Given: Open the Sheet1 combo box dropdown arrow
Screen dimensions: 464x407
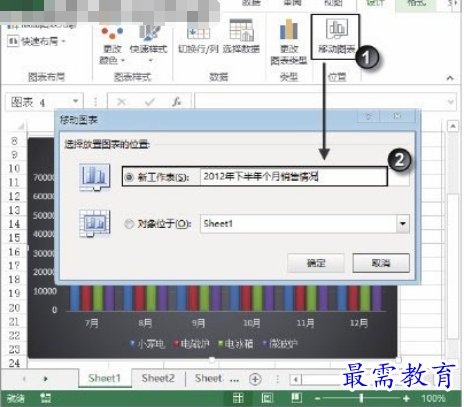Looking at the screenshot, I should tap(403, 224).
